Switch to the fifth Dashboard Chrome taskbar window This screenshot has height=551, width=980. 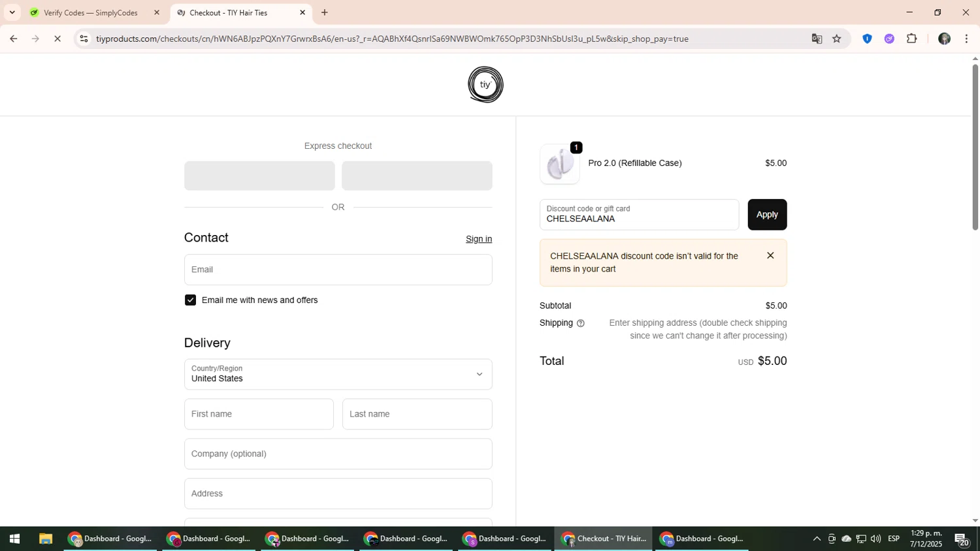point(505,539)
